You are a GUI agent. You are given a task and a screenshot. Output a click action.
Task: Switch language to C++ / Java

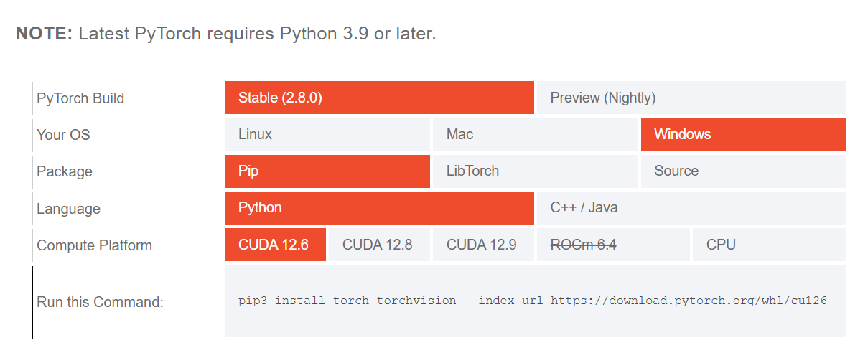[x=691, y=208]
